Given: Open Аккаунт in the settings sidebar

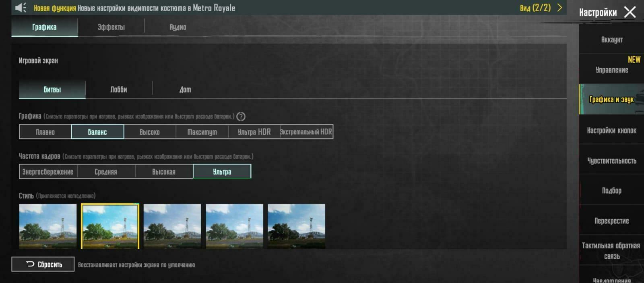Looking at the screenshot, I should [x=611, y=40].
